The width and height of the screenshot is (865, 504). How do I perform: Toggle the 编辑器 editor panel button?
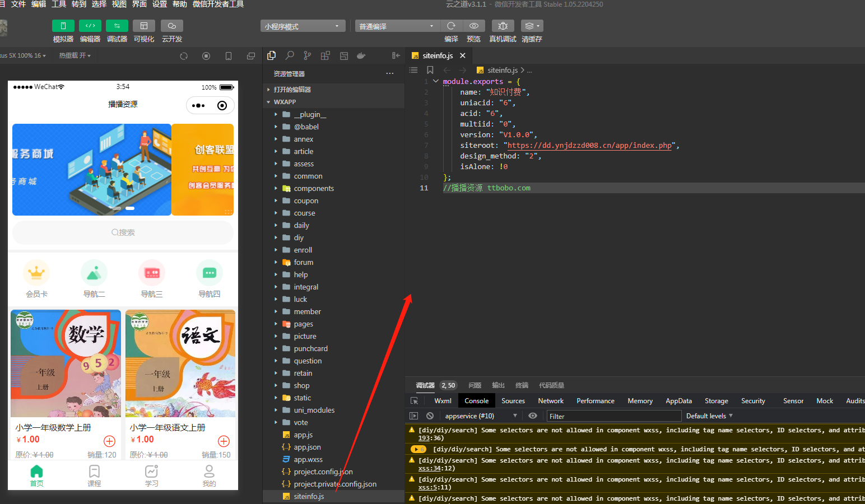click(90, 26)
